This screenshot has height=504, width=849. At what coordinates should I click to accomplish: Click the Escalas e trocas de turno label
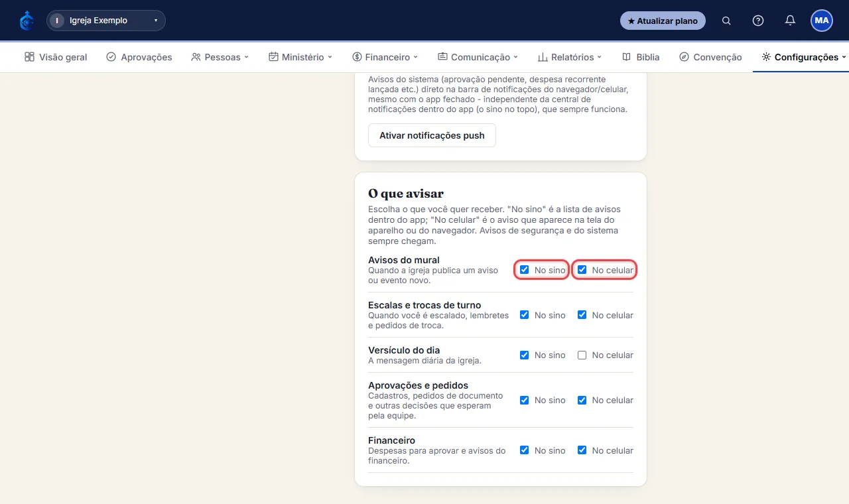click(x=424, y=305)
